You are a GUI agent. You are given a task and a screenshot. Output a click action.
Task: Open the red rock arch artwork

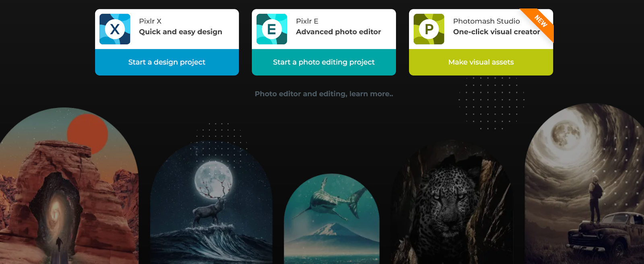click(x=69, y=186)
